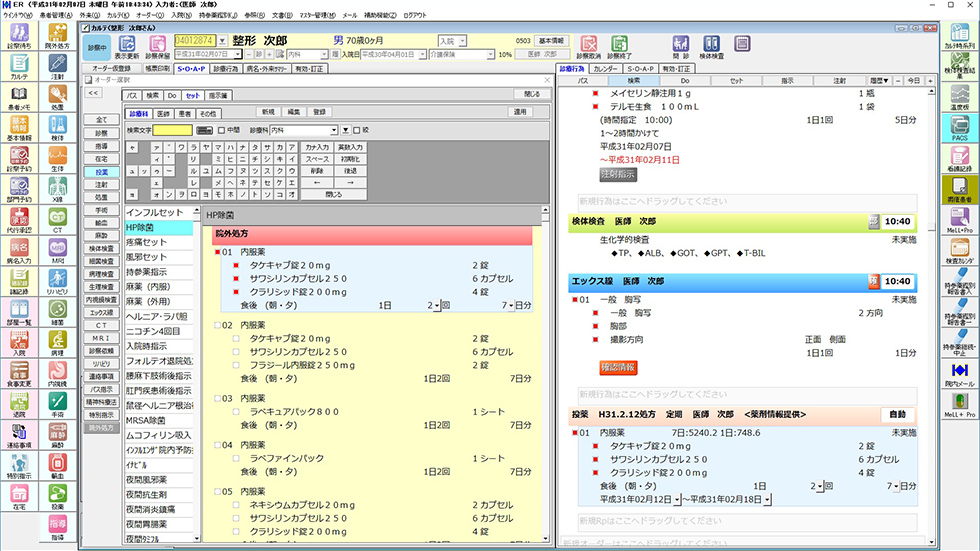Click the 食事変更 meal change icon
The image size is (980, 551).
(x=19, y=373)
